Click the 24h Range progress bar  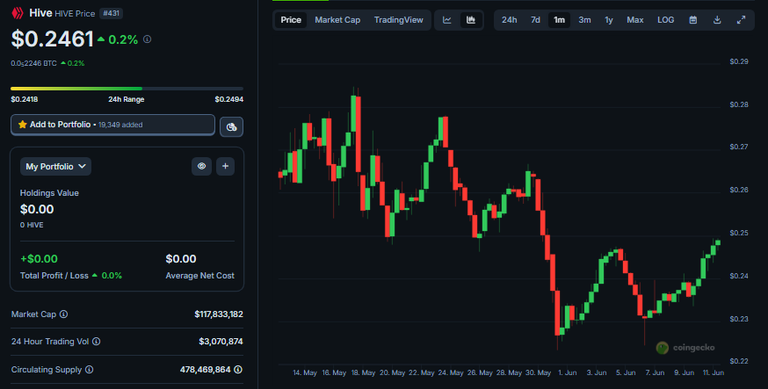127,89
